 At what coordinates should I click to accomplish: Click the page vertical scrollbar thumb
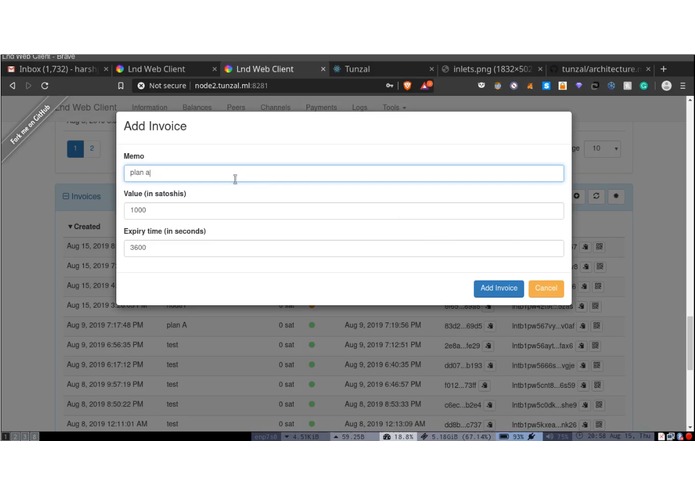pos(690,342)
